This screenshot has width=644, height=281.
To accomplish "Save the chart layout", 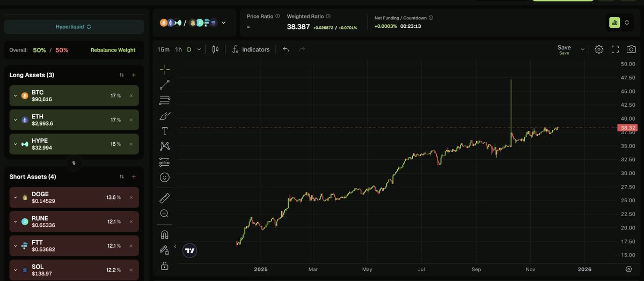I will click(564, 49).
